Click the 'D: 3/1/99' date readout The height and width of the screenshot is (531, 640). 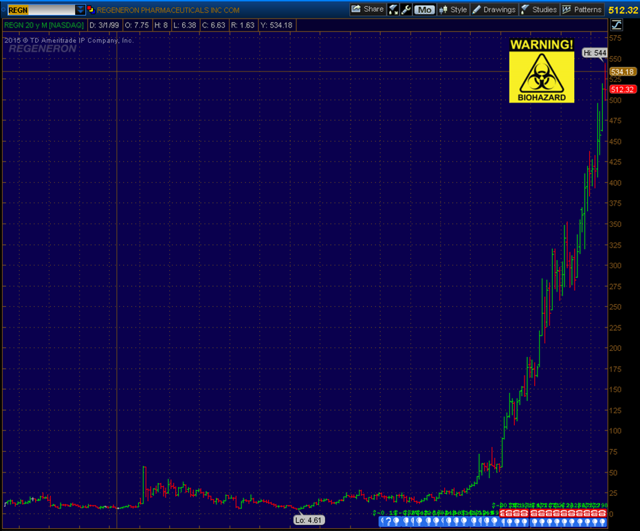coord(104,25)
